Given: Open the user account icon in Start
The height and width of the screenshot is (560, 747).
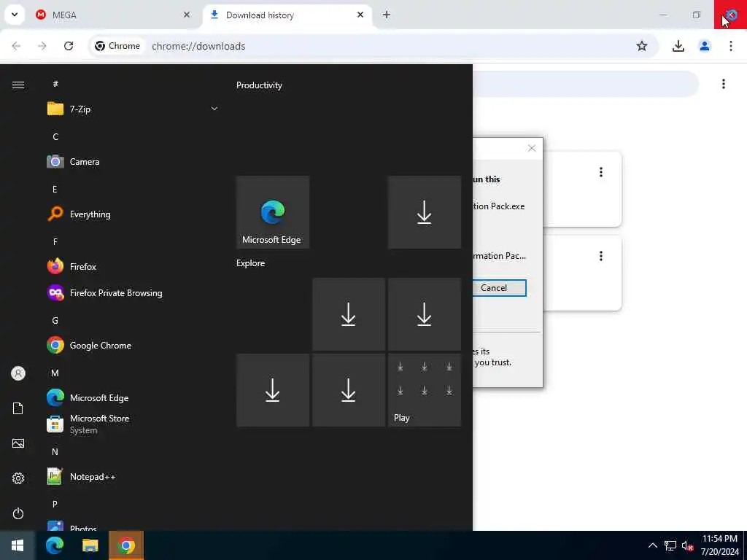Looking at the screenshot, I should 18,373.
